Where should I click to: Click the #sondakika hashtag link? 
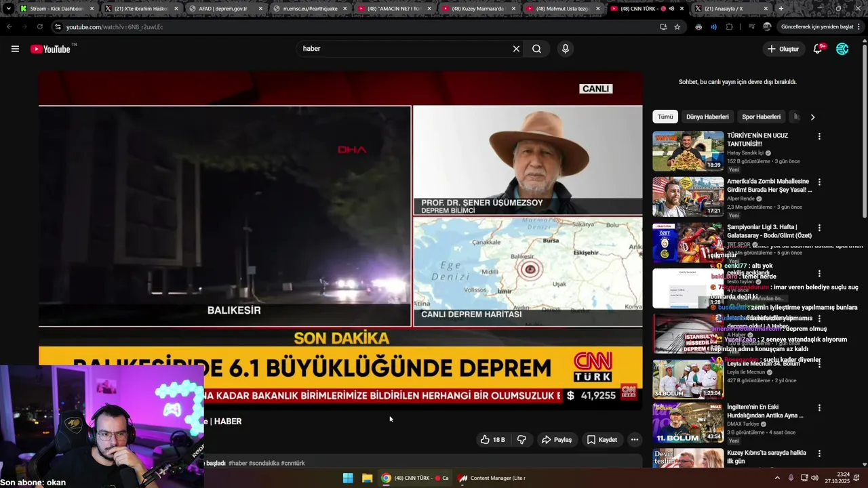[264, 463]
